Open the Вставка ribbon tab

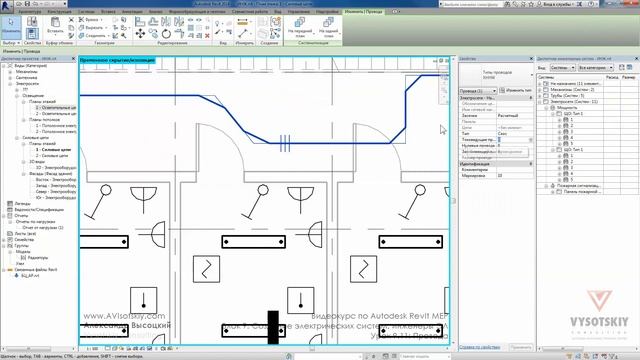coord(108,12)
